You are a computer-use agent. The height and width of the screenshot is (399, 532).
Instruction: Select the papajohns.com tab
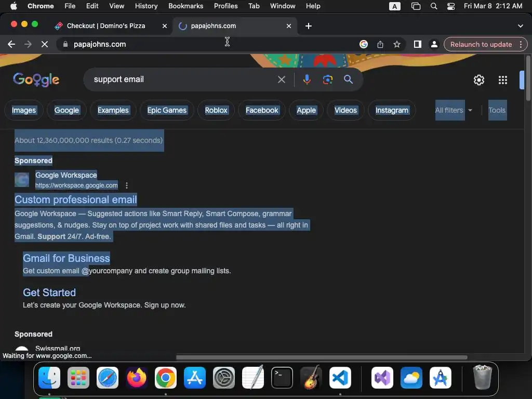coord(235,26)
